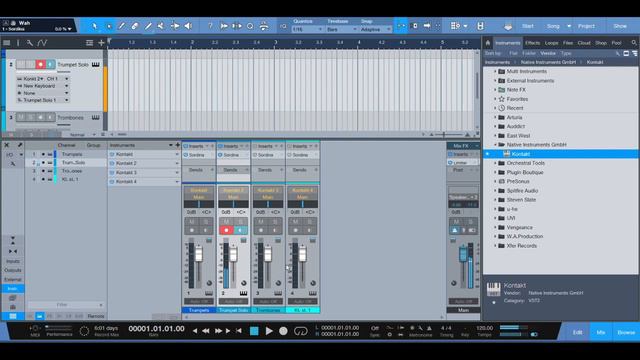This screenshot has width=640, height=360.
Task: Open the Quantize value dropdown
Action: point(307,29)
